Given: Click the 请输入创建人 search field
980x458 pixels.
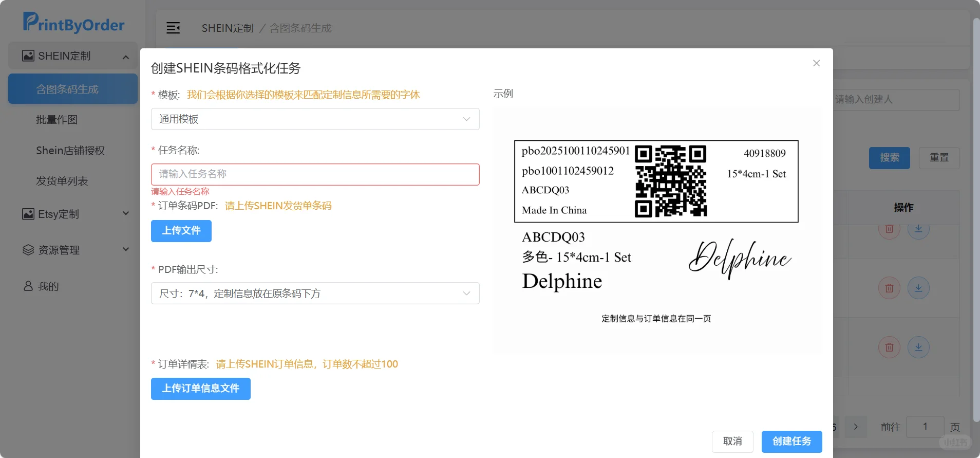Looking at the screenshot, I should (896, 99).
